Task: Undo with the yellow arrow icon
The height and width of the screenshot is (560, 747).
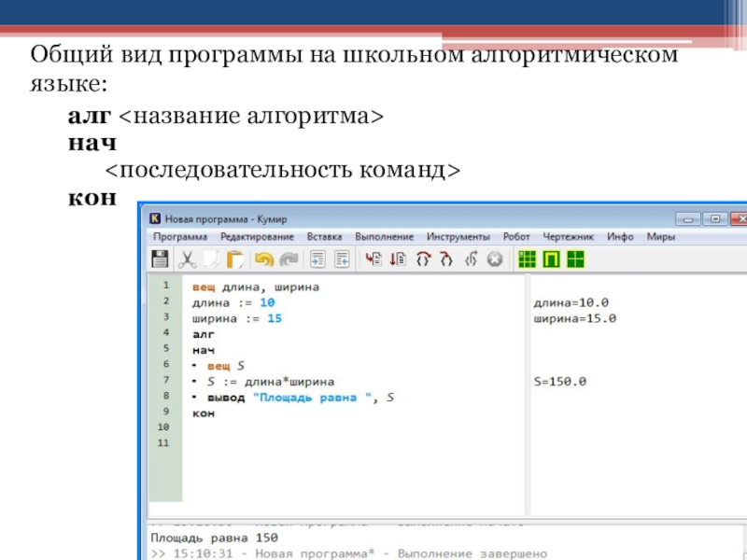Action: (x=264, y=259)
